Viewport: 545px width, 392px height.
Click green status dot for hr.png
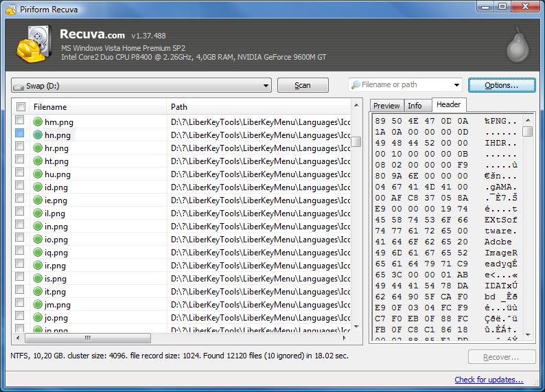38,148
